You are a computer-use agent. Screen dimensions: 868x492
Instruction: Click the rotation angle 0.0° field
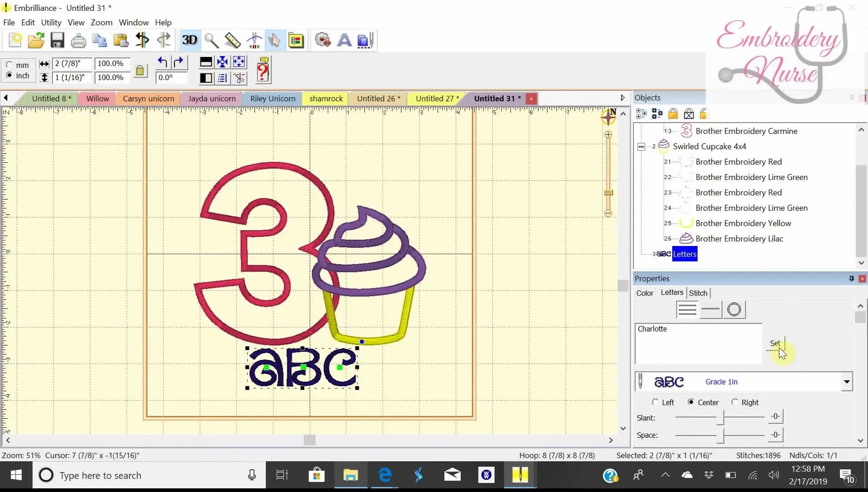pyautogui.click(x=171, y=77)
